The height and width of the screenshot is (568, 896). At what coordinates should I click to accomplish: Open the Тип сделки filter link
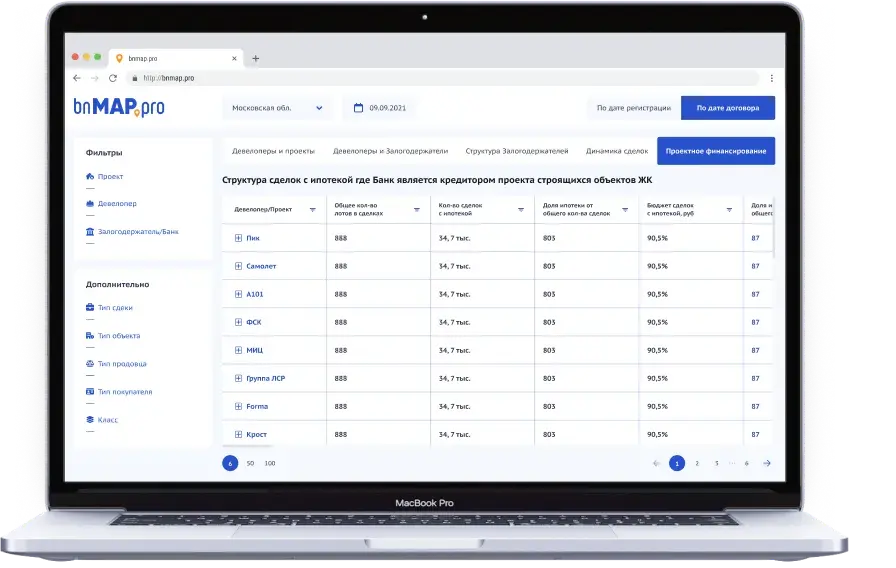pyautogui.click(x=115, y=307)
